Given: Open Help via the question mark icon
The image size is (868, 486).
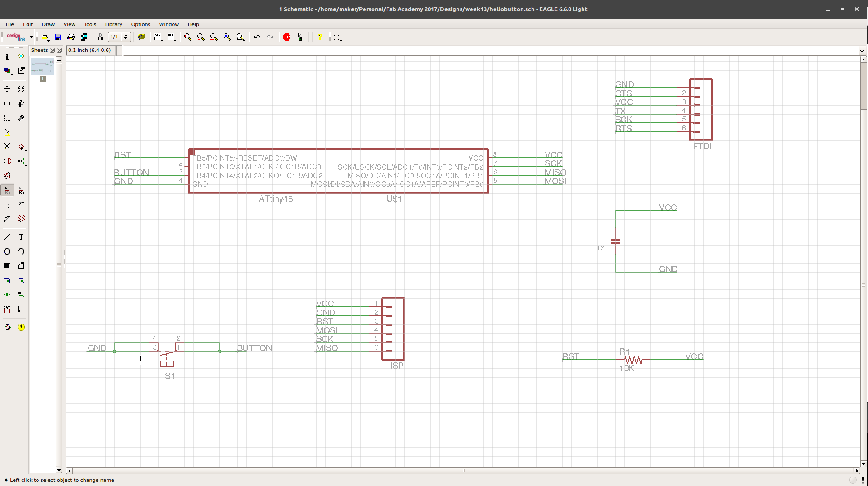Looking at the screenshot, I should pyautogui.click(x=320, y=37).
